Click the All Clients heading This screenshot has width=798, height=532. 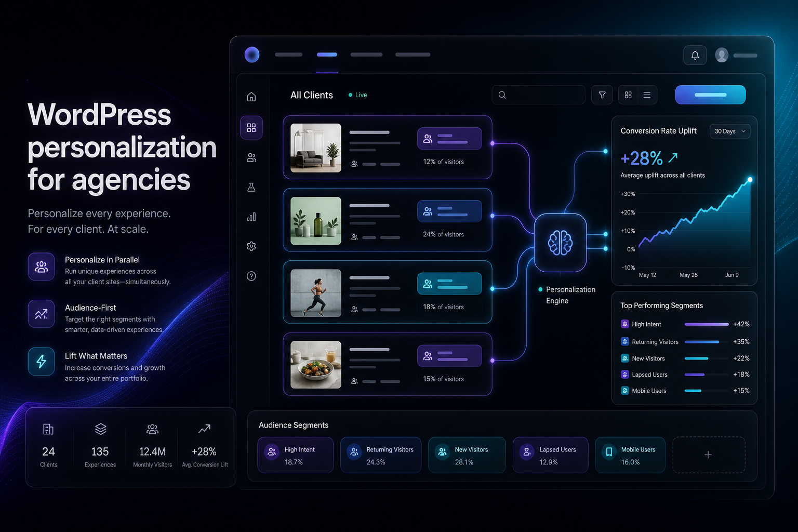tap(312, 95)
